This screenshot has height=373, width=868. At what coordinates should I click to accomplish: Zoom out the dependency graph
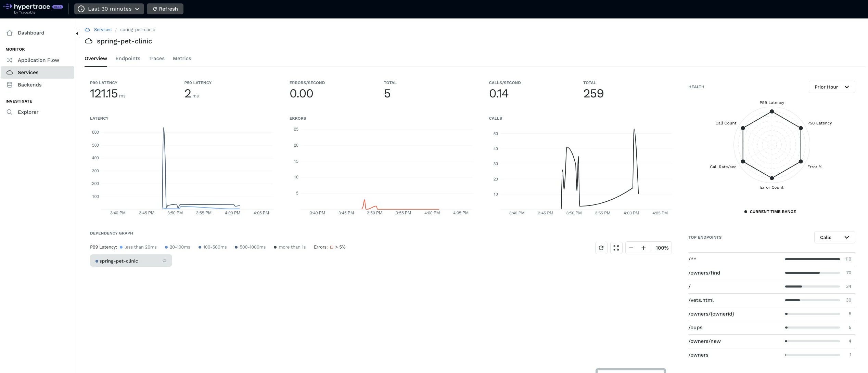[631, 248]
